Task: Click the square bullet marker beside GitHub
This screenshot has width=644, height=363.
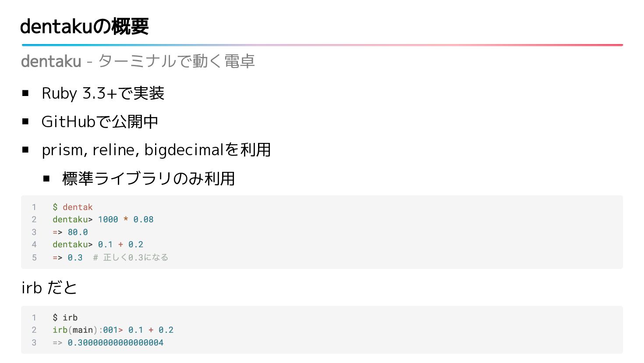Action: (x=25, y=121)
